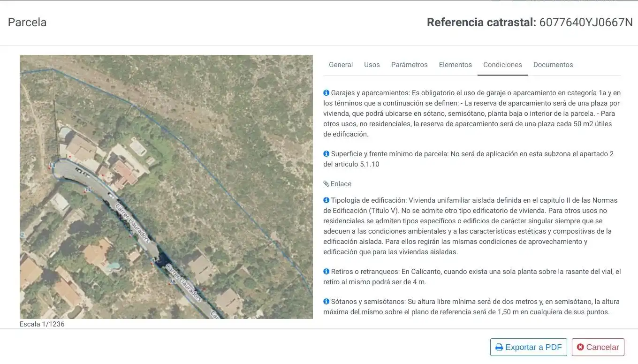Click the paperclip icon beside Enlace
638x364 pixels.
coord(326,184)
